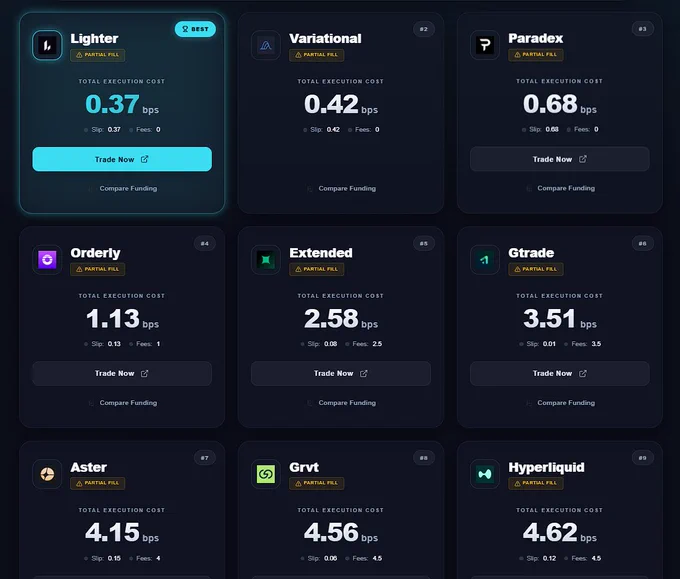Screen dimensions: 680x579
Task: Click Trade Now on the Orderly card
Action: (x=122, y=373)
